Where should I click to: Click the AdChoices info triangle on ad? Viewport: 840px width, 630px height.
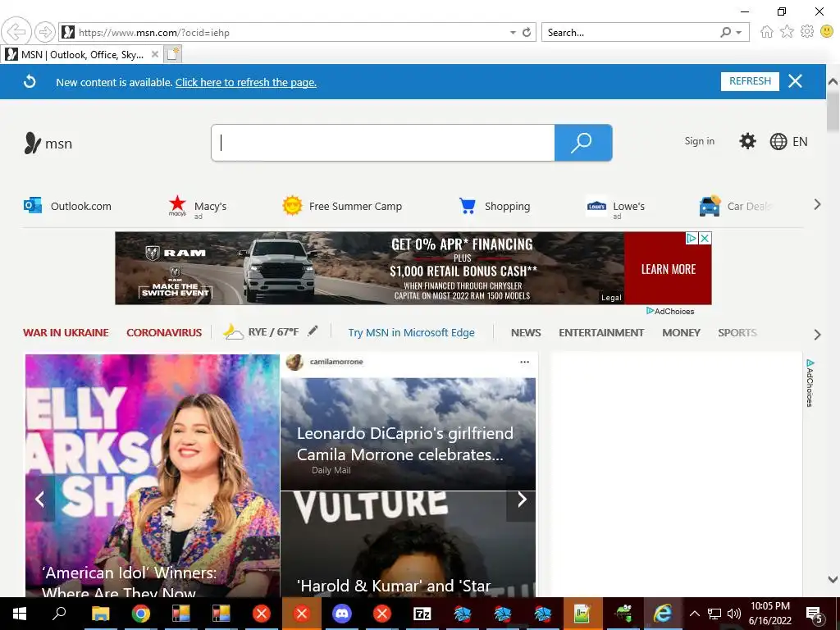692,239
